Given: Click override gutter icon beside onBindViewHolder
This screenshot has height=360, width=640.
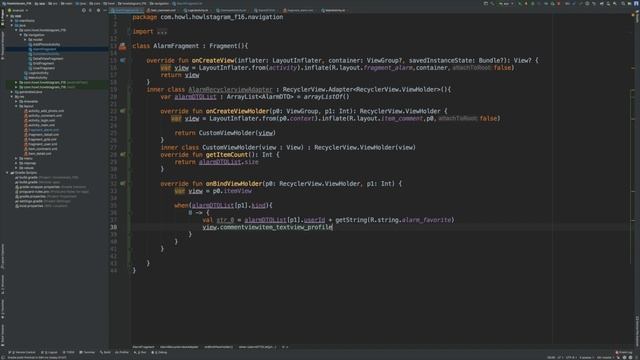Looking at the screenshot, I should click(x=122, y=184).
